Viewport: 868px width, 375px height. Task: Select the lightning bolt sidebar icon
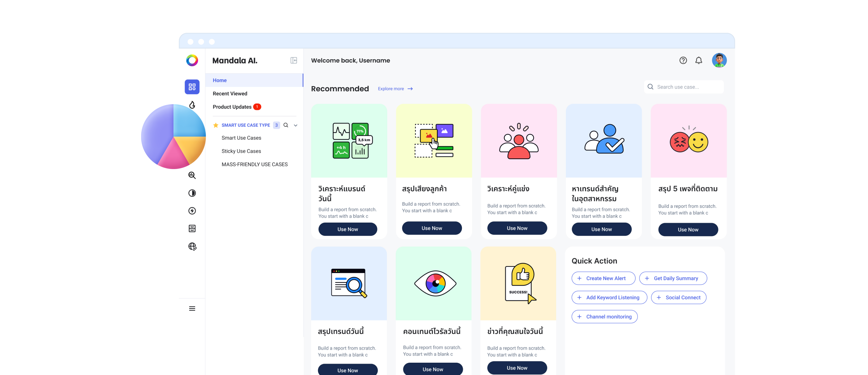[192, 211]
